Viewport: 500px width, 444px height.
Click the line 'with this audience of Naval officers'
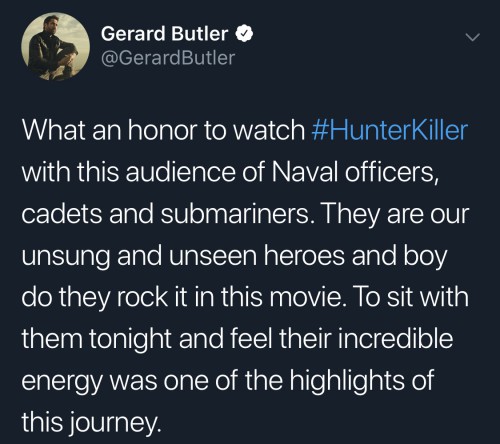(230, 172)
